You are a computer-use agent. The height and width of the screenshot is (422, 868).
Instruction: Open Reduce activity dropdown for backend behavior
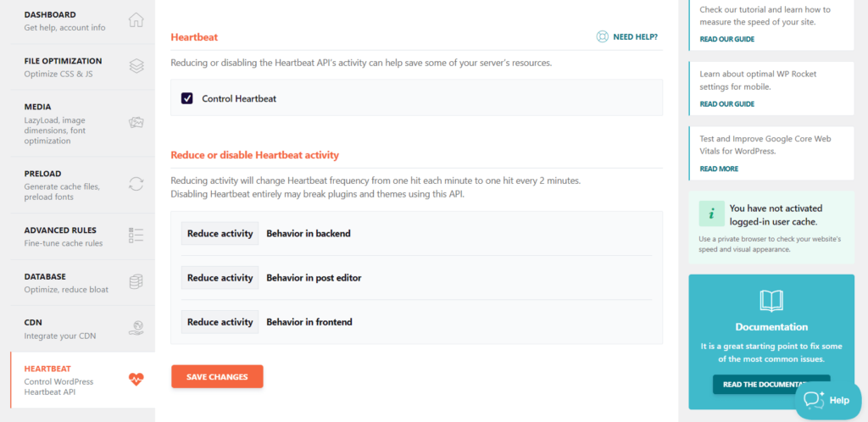[x=220, y=234]
